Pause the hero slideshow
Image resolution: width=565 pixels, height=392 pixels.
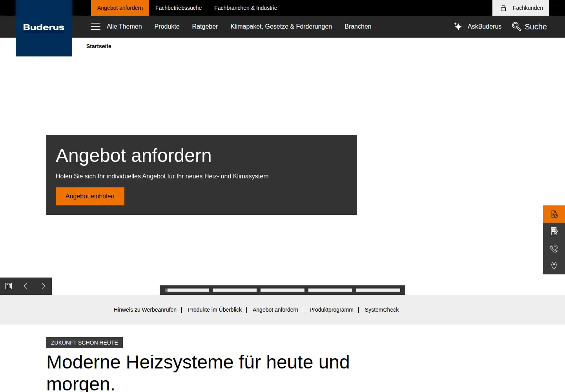point(9,286)
